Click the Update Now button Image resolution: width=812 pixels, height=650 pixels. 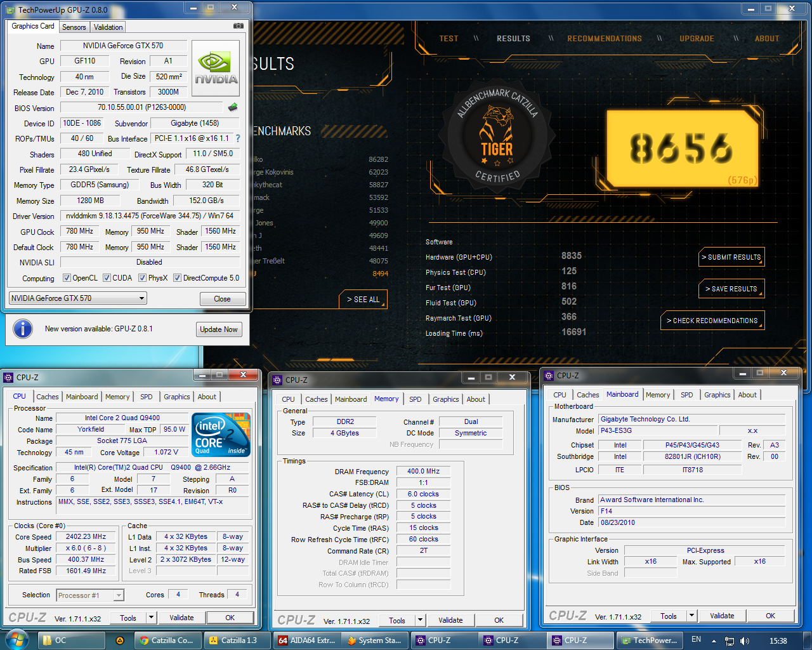coord(219,329)
